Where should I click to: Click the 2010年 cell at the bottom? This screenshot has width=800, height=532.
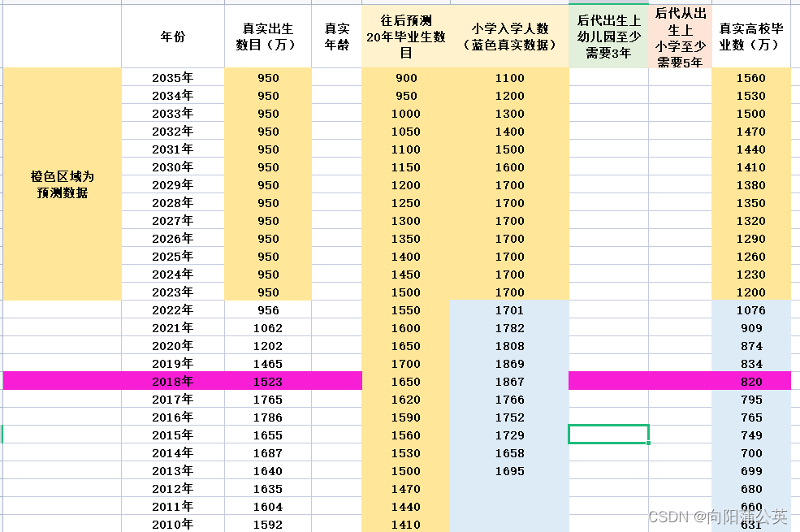[171, 524]
